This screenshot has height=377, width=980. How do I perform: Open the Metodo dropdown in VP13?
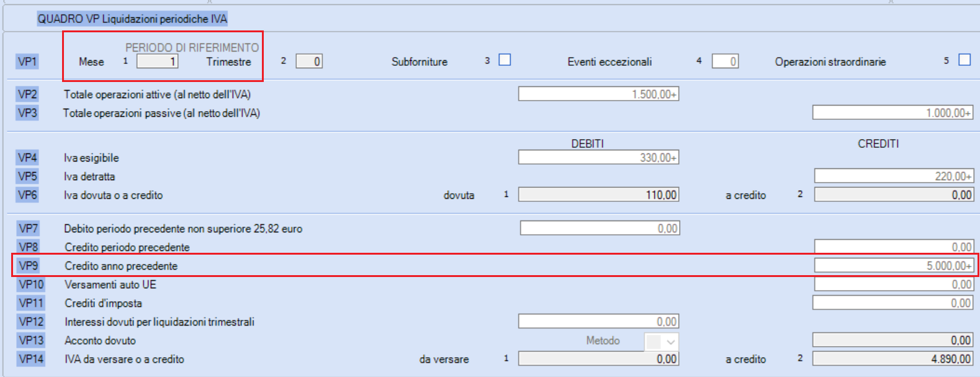pos(662,341)
